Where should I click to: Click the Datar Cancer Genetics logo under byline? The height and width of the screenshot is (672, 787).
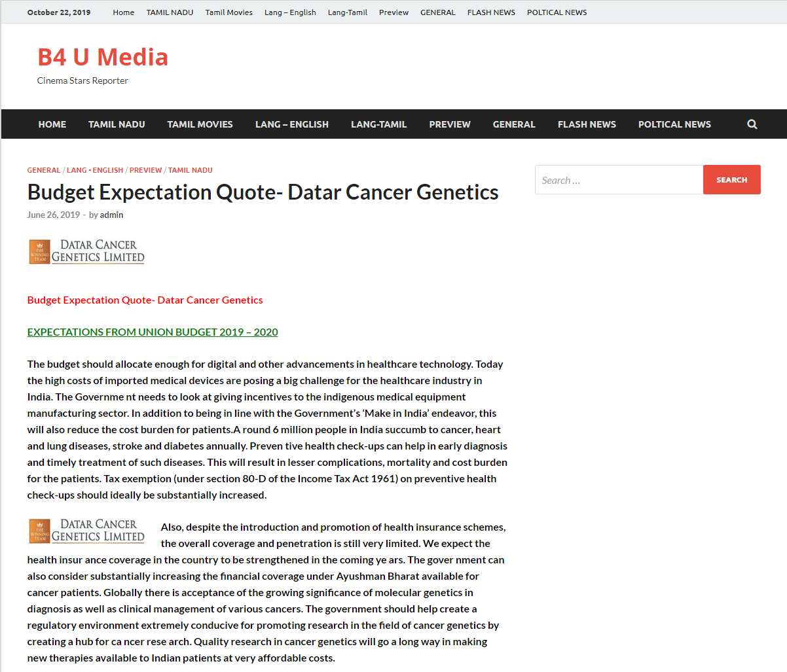tap(86, 251)
